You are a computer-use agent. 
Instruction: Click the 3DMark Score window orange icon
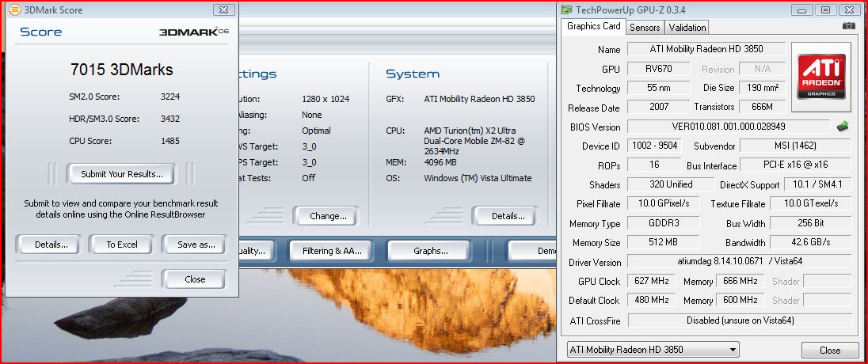point(15,9)
